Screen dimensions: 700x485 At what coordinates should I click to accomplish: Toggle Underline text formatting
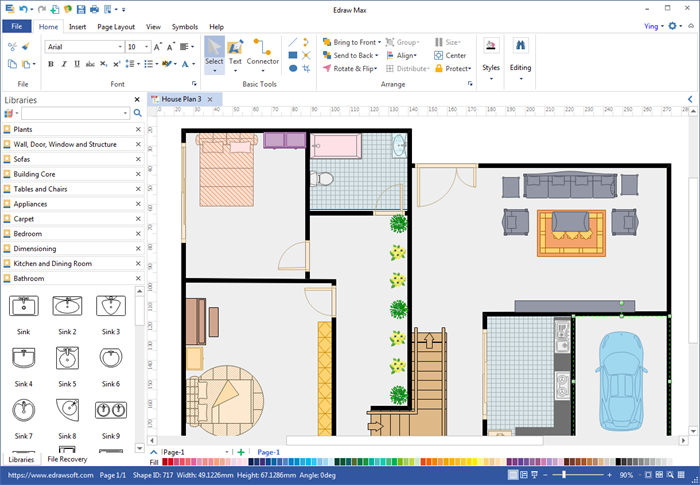[78, 64]
